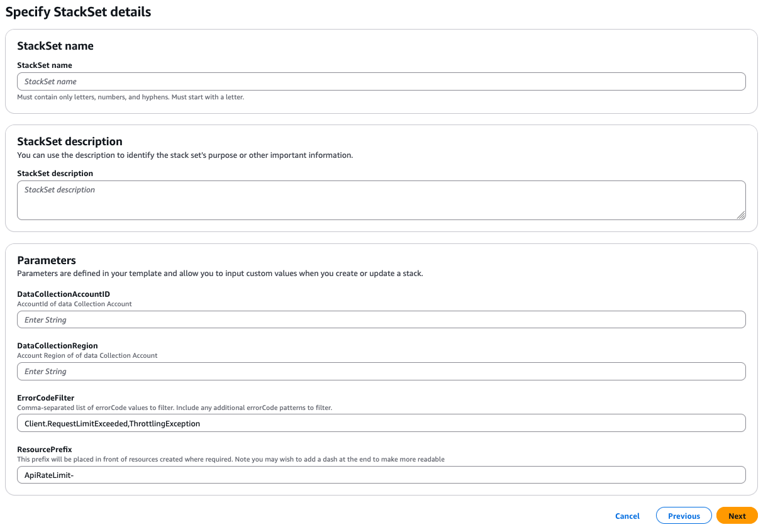Place cursor in the ResourcePrefix ApiRateLimit- field
768x532 pixels.
click(x=381, y=475)
